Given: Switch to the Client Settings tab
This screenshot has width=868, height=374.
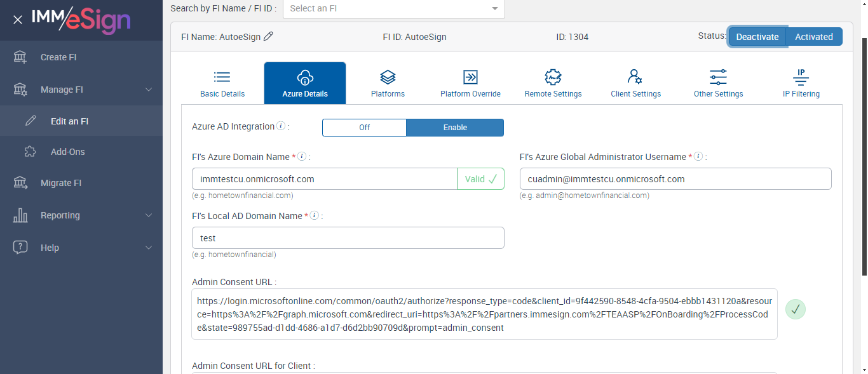Looking at the screenshot, I should coord(635,83).
